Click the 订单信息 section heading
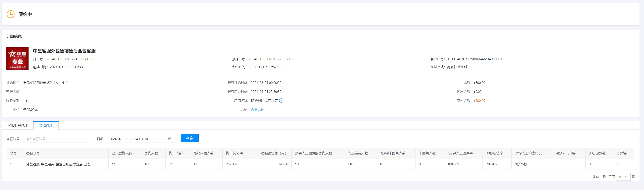 click(14, 36)
